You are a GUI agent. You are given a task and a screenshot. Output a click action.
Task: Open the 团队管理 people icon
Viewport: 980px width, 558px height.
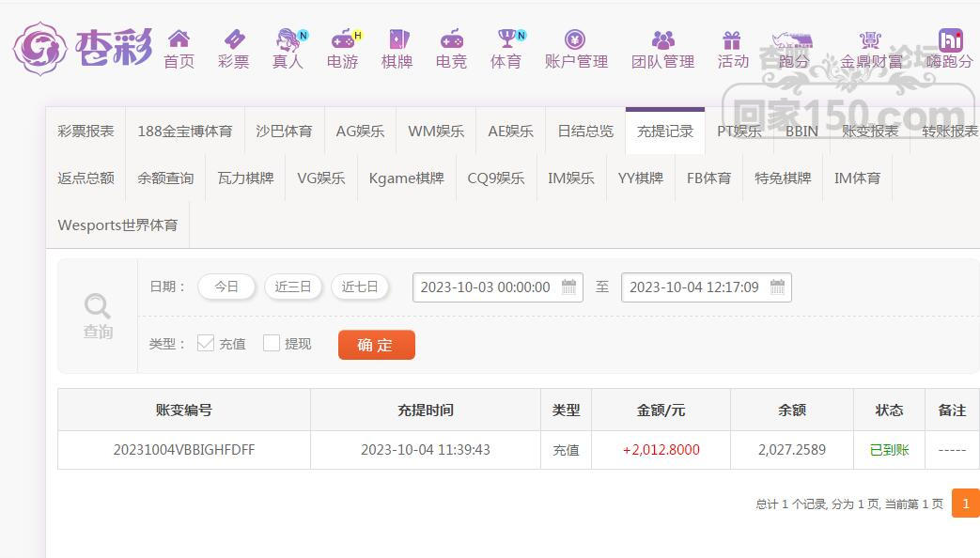click(662, 39)
